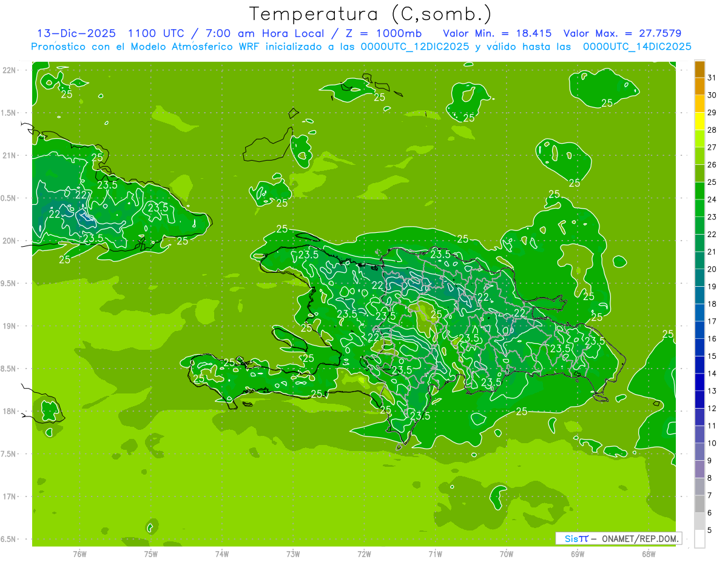The width and height of the screenshot is (728, 562).
Task: Click the 17N latitude axis label
Action: 10,497
